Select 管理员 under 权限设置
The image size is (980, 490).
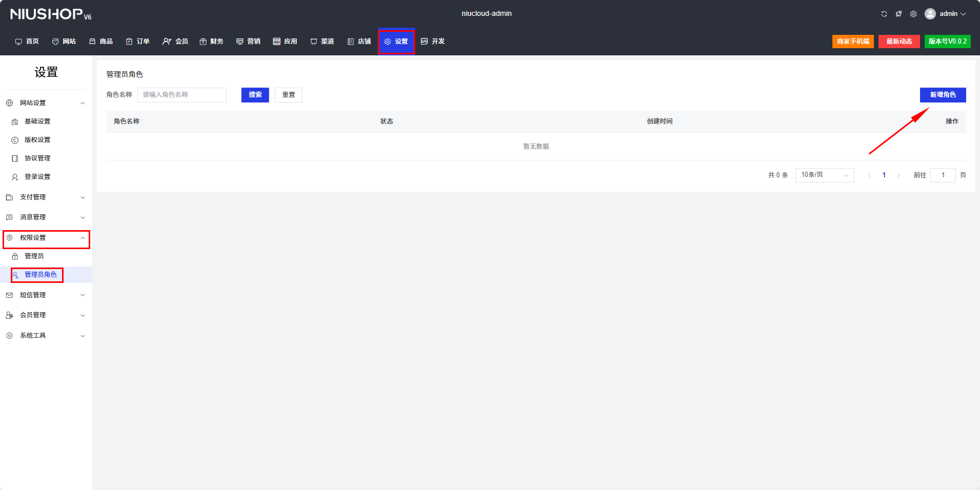pyautogui.click(x=34, y=256)
